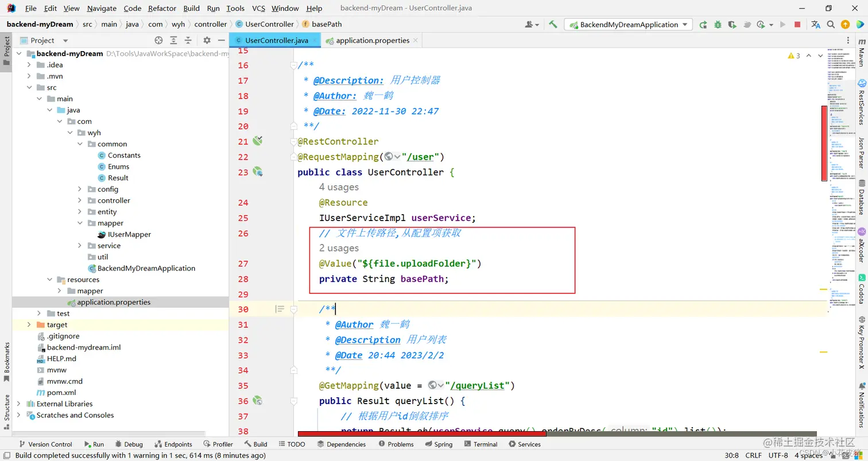Viewport: 868px width, 461px height.
Task: Hide the Project tool window
Action: point(221,40)
